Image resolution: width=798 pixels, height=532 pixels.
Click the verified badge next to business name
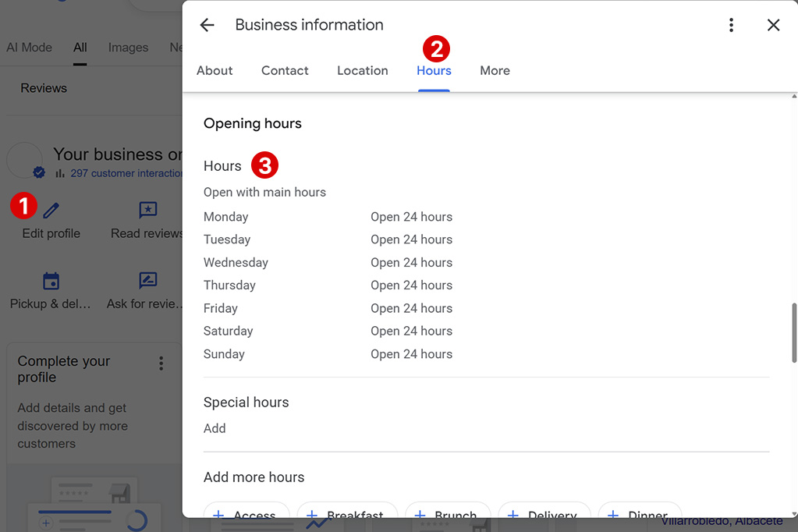pos(39,172)
